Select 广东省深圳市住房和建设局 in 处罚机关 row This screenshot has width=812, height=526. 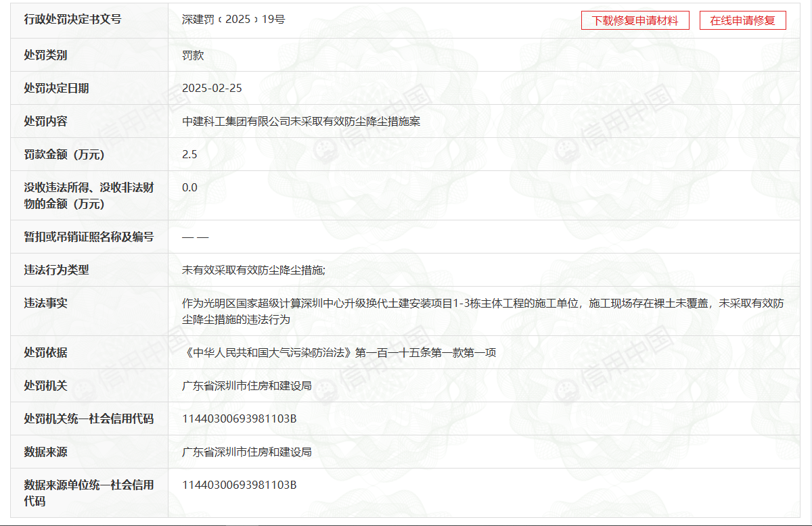pyautogui.click(x=247, y=385)
